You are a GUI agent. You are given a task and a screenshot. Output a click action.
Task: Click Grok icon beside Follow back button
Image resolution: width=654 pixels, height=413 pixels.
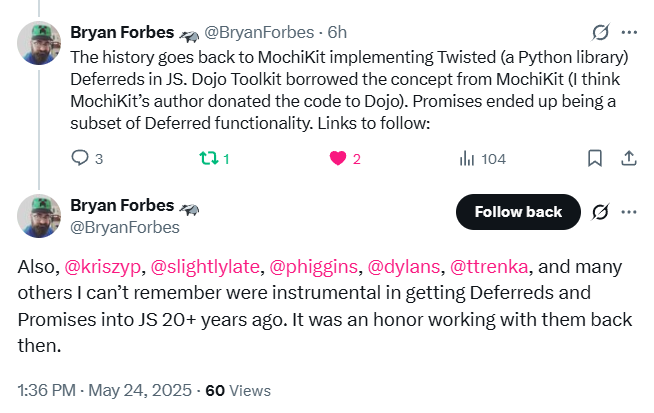(x=601, y=212)
